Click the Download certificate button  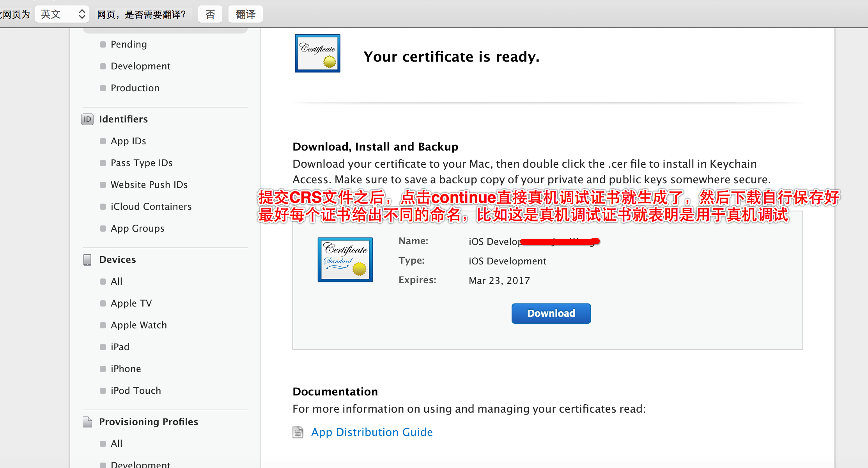click(x=551, y=313)
